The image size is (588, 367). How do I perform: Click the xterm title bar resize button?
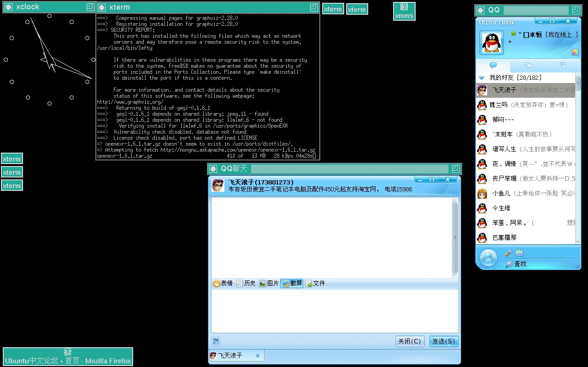point(314,7)
